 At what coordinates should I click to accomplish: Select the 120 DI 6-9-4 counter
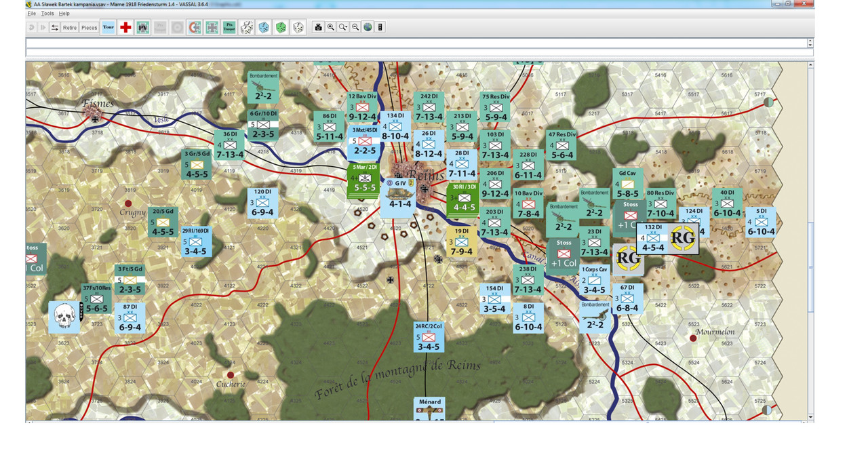point(263,203)
